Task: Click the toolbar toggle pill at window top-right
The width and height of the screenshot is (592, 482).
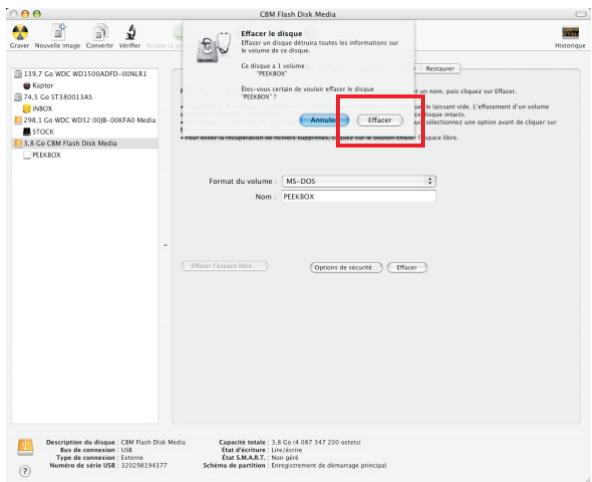Action: [580, 14]
